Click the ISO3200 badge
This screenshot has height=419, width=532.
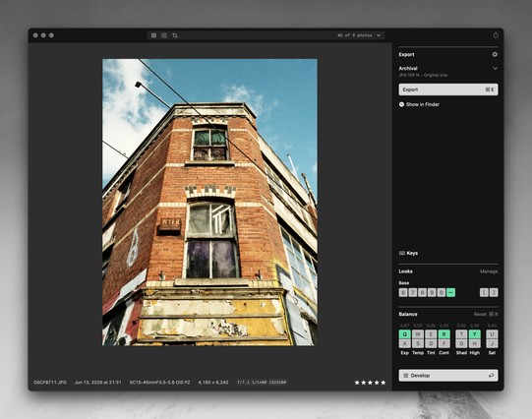[x=277, y=383]
